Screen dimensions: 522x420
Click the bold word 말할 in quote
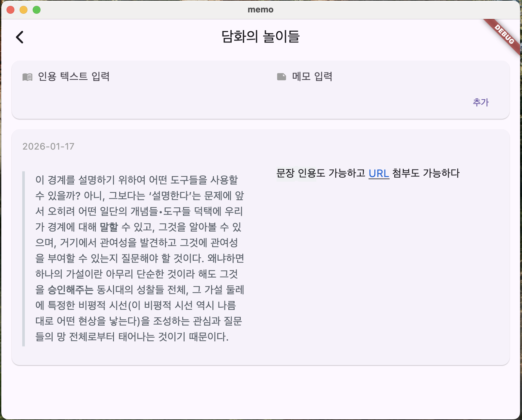(108, 227)
